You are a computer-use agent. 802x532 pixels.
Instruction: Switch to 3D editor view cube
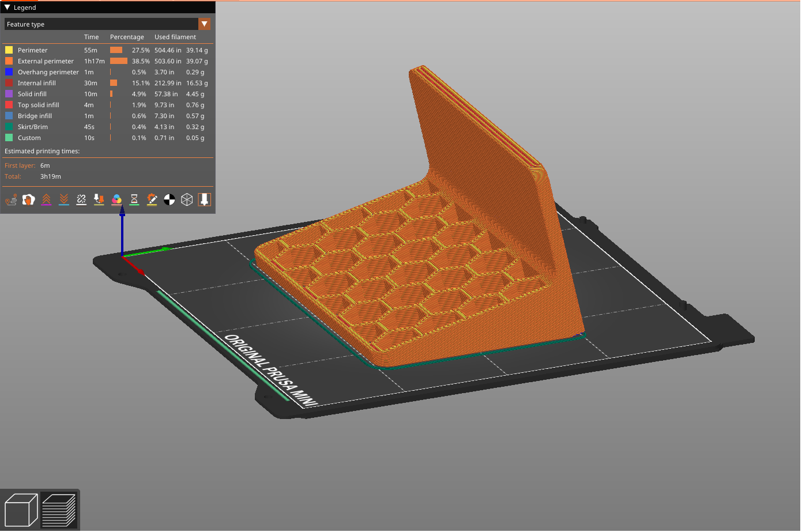21,510
